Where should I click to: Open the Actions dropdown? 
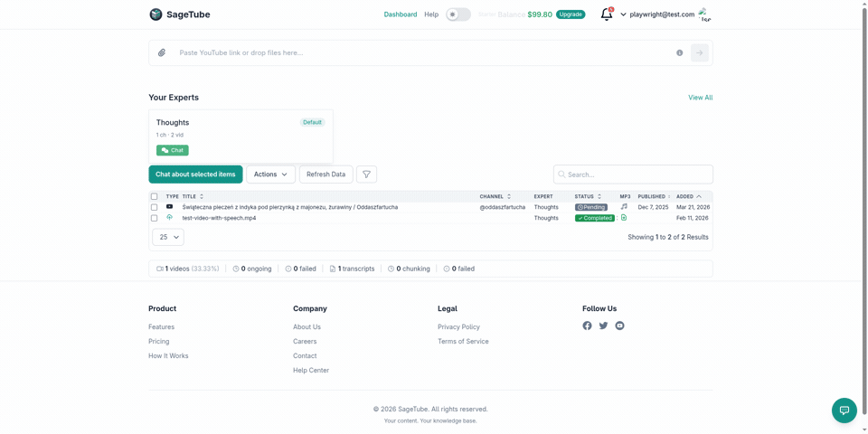(270, 175)
